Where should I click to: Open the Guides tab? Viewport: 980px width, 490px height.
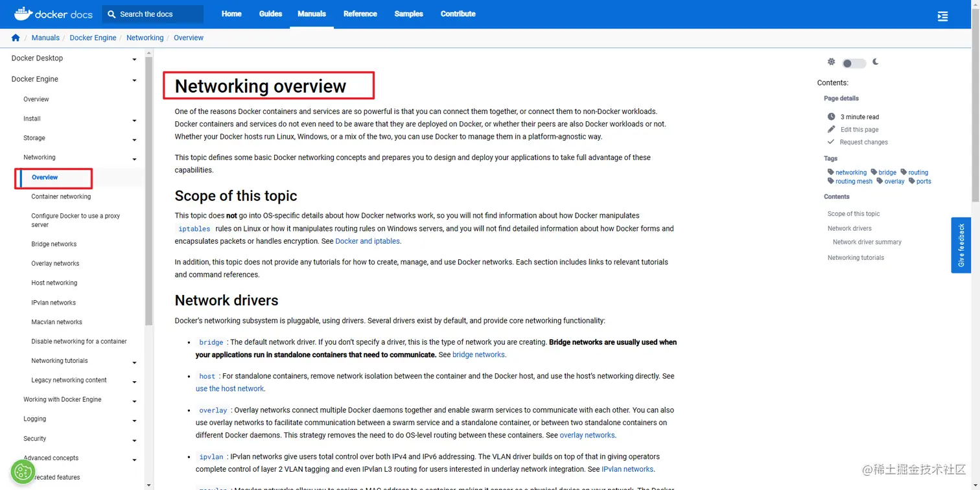pos(270,14)
